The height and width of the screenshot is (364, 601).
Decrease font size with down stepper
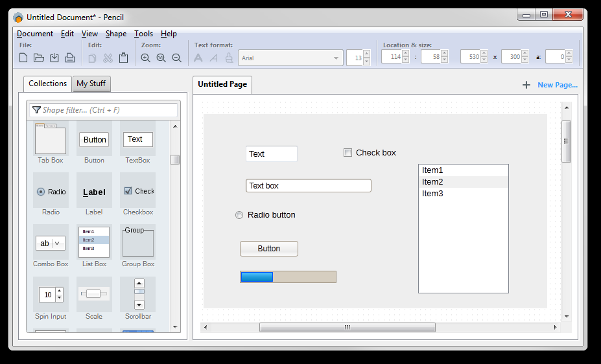point(366,62)
